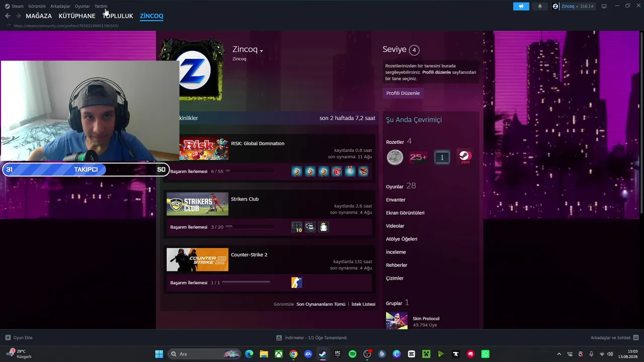Viewport: 644px width, 362px height.
Task: Go back with the Steam back arrow
Action: (x=8, y=16)
